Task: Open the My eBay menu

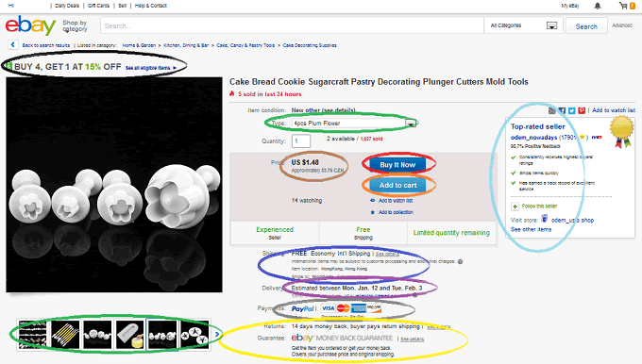Action: click(x=570, y=6)
